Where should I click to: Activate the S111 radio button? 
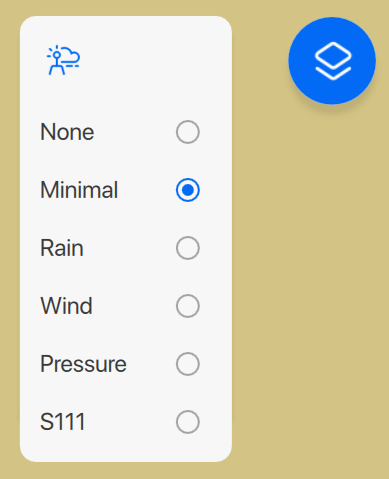(x=188, y=422)
